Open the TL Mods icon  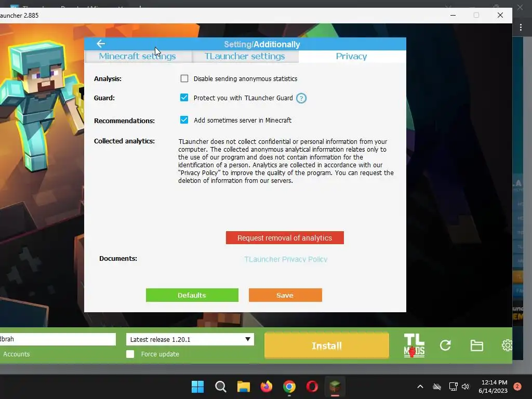pos(414,345)
